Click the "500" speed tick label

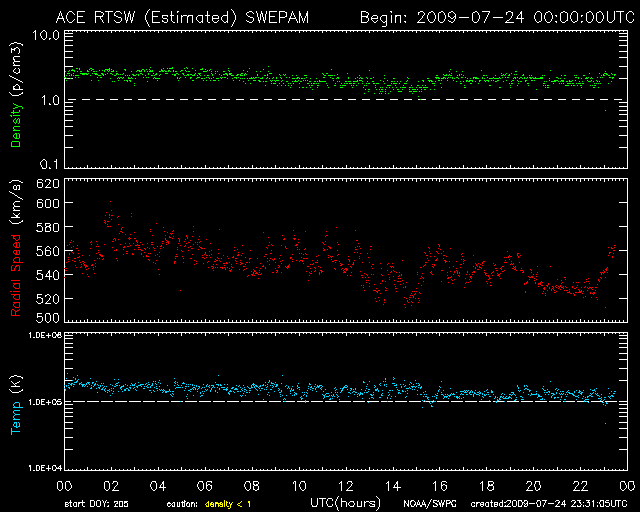pos(48,318)
